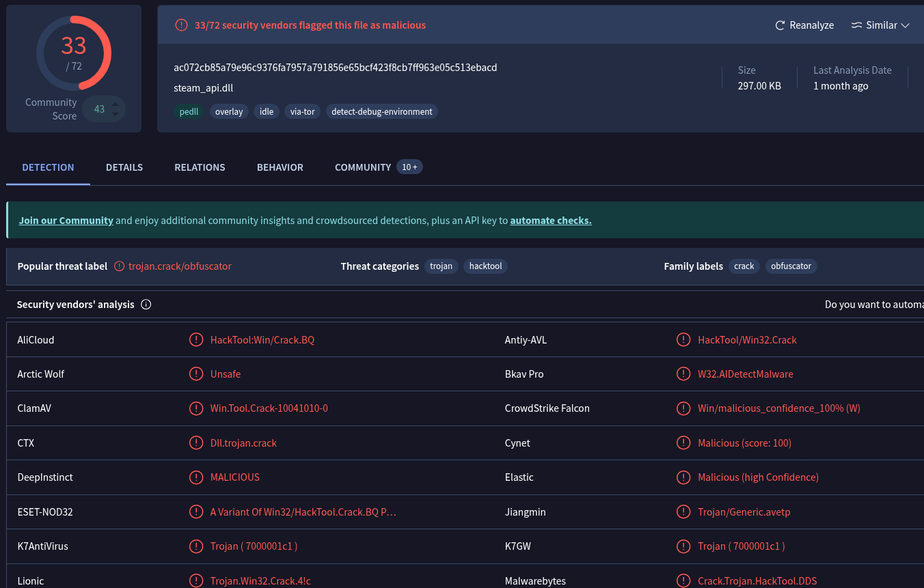Click the pedll tag
This screenshot has height=588, width=924.
[x=189, y=111]
